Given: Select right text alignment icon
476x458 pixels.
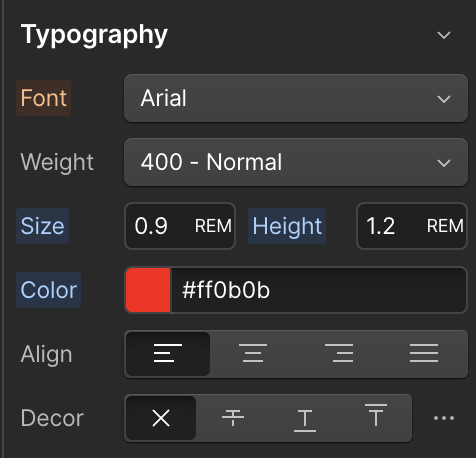Looking at the screenshot, I should click(339, 353).
